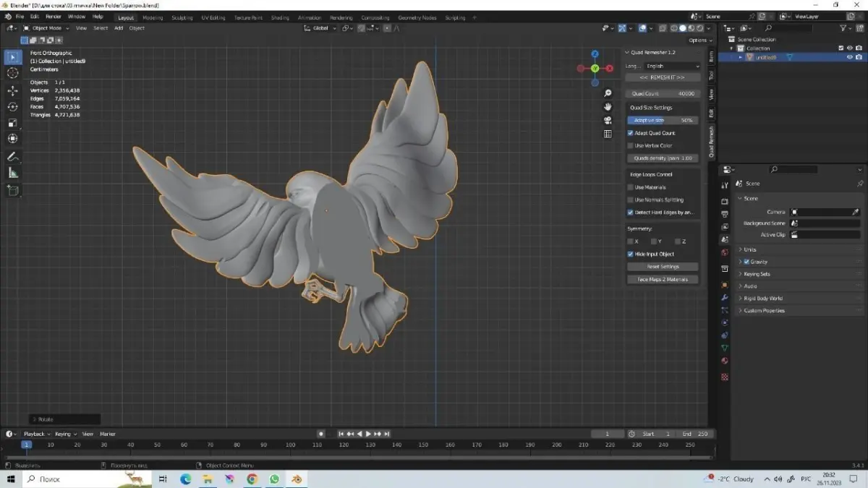Switch to the Shading workspace tab
Image resolution: width=868 pixels, height=488 pixels.
point(280,17)
